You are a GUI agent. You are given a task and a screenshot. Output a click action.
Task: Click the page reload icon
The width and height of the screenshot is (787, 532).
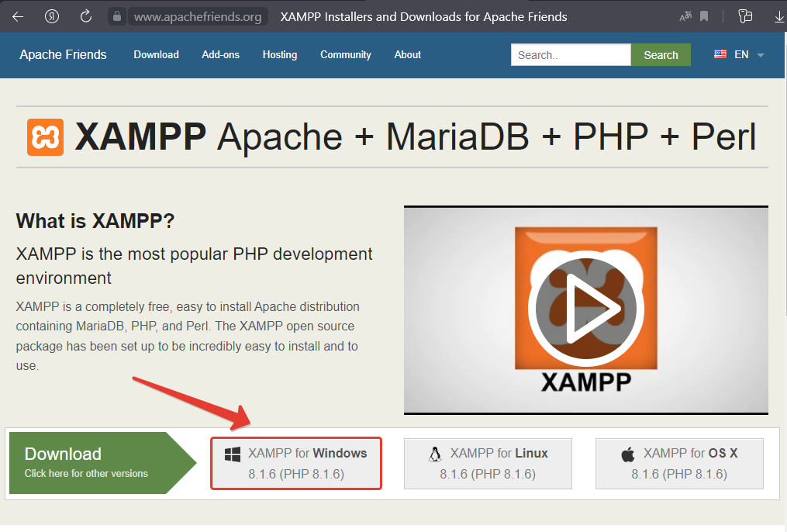[x=85, y=16]
